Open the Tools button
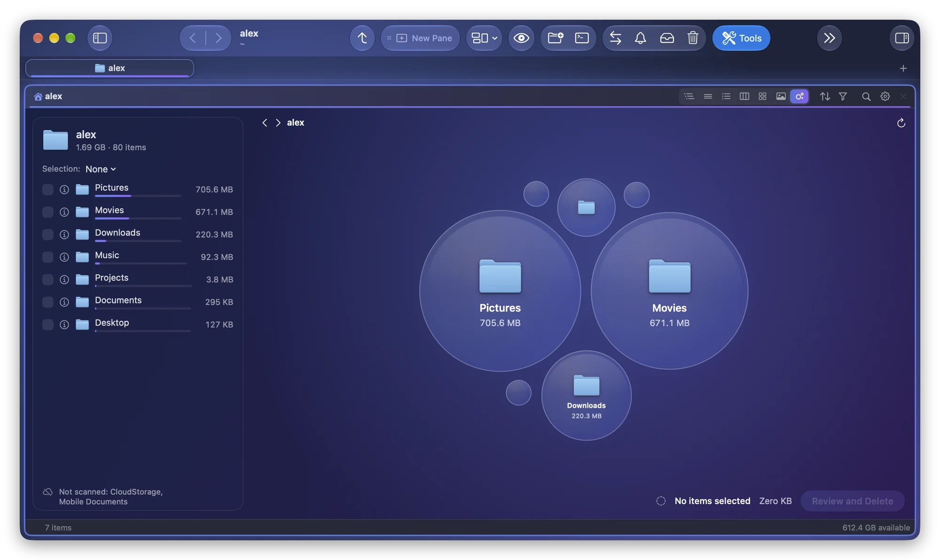Viewport: 940px width, 560px height. (x=741, y=38)
